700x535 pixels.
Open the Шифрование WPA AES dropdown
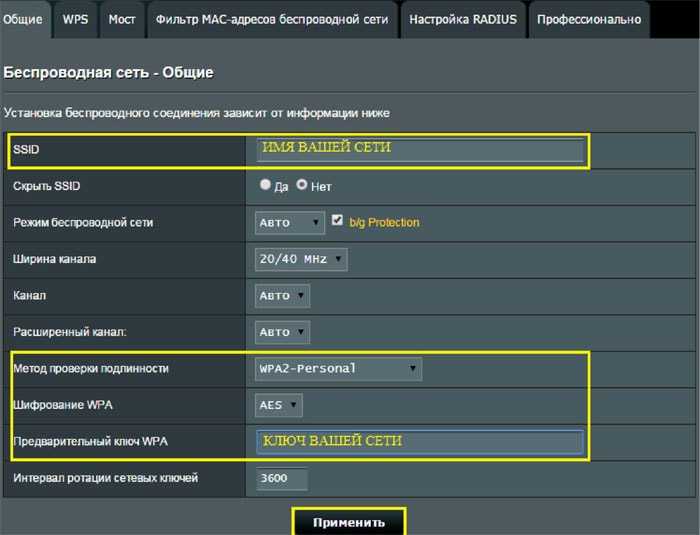(x=279, y=405)
